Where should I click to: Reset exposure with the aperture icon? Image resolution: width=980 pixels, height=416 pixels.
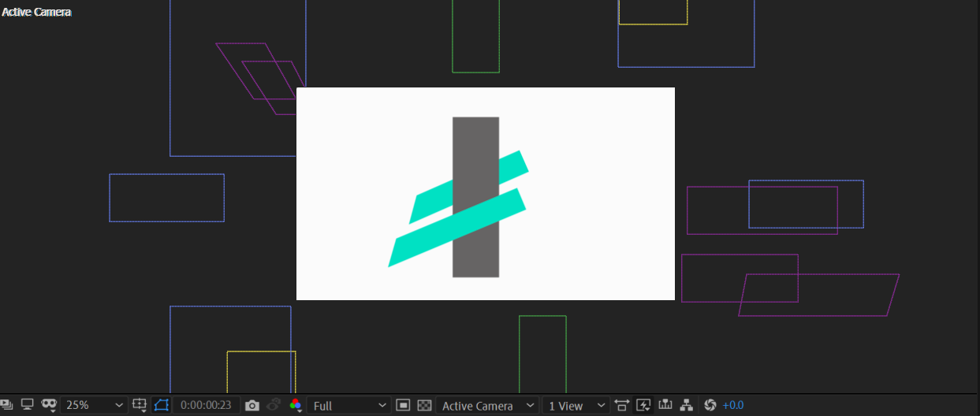click(x=710, y=405)
